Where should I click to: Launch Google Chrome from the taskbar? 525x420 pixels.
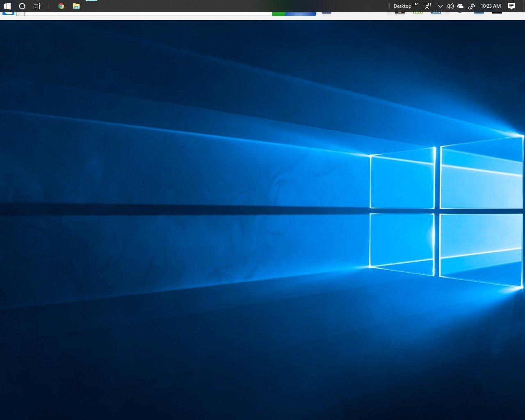click(x=61, y=6)
